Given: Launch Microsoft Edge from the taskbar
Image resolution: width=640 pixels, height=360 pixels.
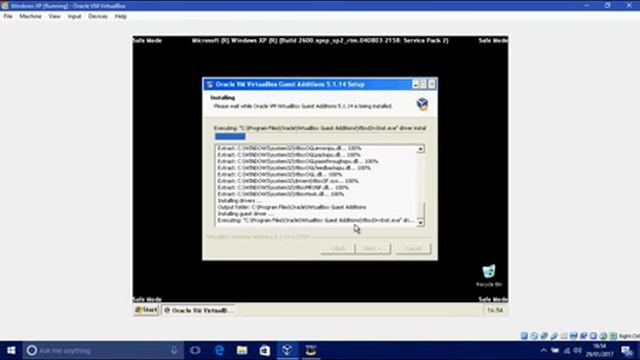Looking at the screenshot, I should click(219, 350).
